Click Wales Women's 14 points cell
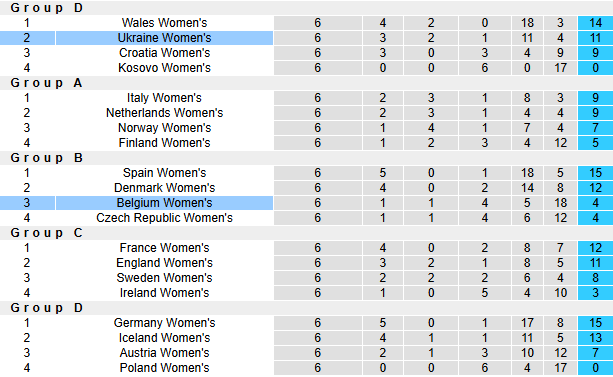This screenshot has height=377, width=613. click(595, 23)
